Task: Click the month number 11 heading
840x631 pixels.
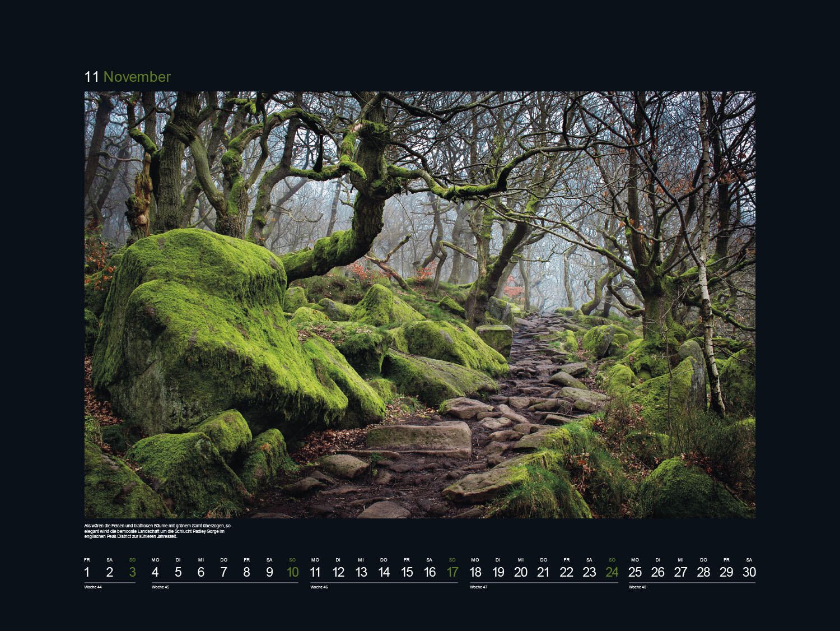Action: coord(92,77)
